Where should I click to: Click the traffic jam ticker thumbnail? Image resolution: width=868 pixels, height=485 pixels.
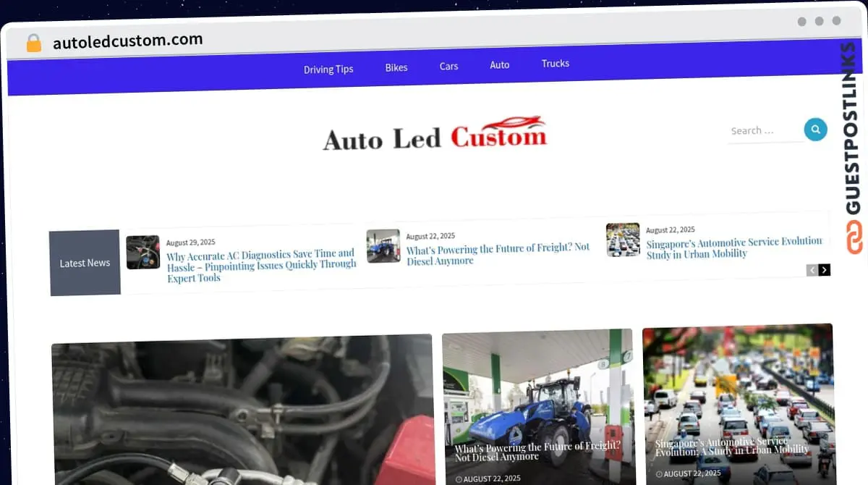[x=623, y=240]
